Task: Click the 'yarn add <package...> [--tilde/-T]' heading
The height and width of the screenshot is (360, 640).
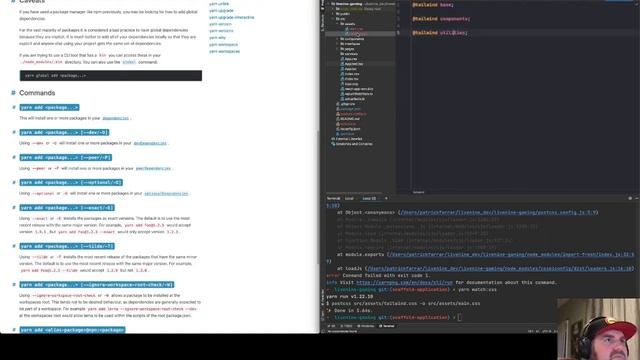Action: [x=67, y=246]
